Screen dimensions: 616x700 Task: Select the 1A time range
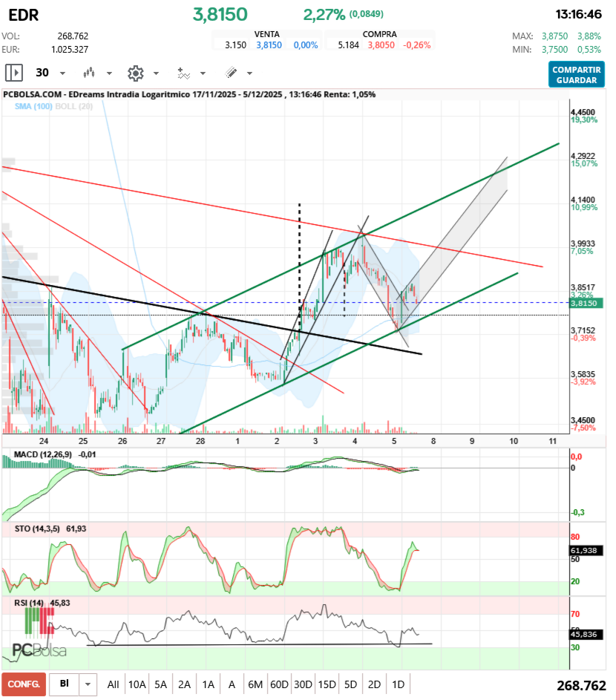[x=208, y=684]
